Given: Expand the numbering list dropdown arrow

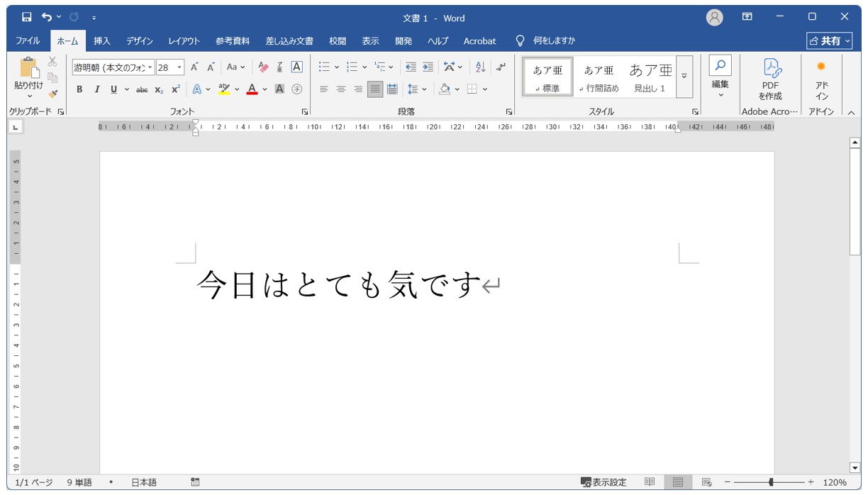Looking at the screenshot, I should 365,67.
